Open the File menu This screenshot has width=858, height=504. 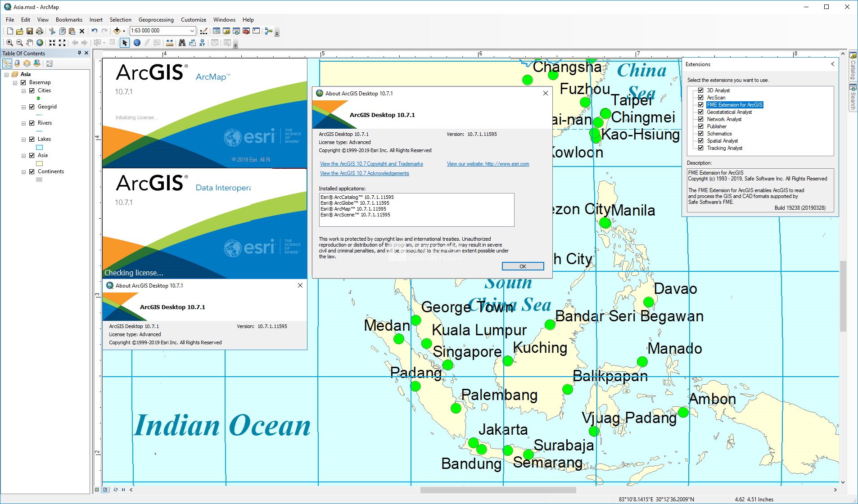pyautogui.click(x=10, y=19)
